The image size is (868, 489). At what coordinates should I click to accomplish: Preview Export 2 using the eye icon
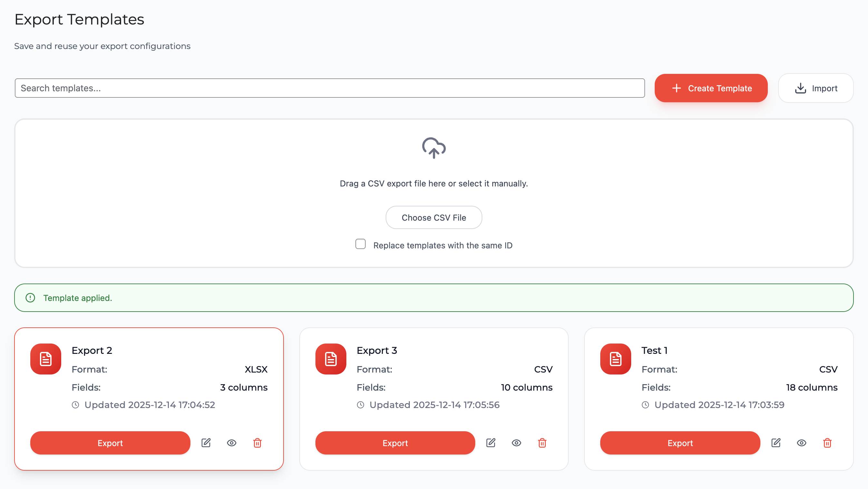coord(231,443)
